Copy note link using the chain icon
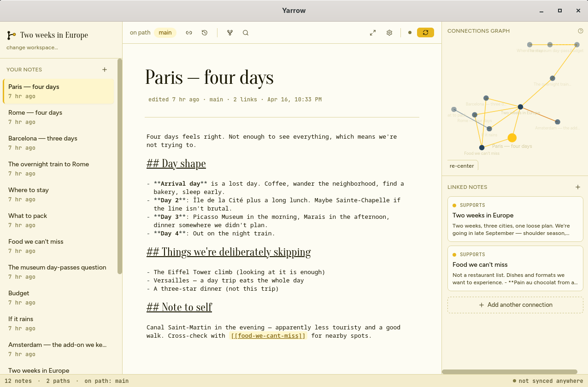The image size is (588, 387). (x=188, y=32)
